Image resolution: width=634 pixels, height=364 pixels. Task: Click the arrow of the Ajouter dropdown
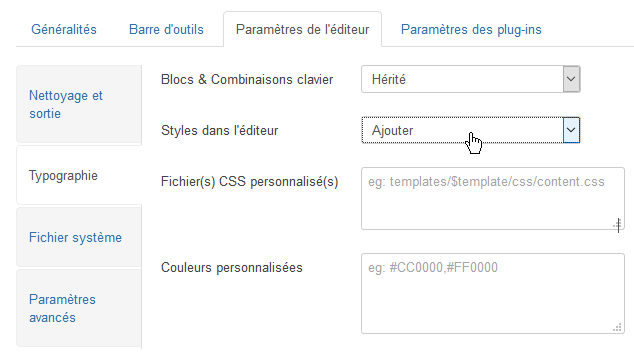point(571,130)
